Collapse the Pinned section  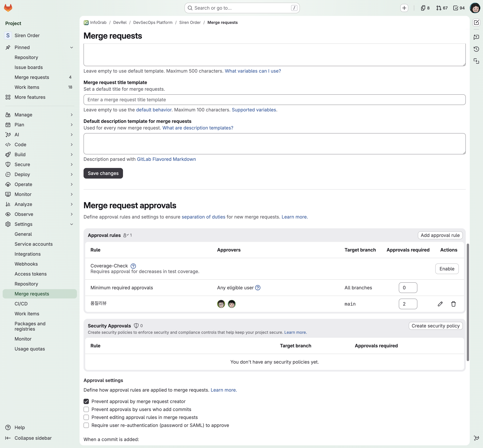pos(40,48)
